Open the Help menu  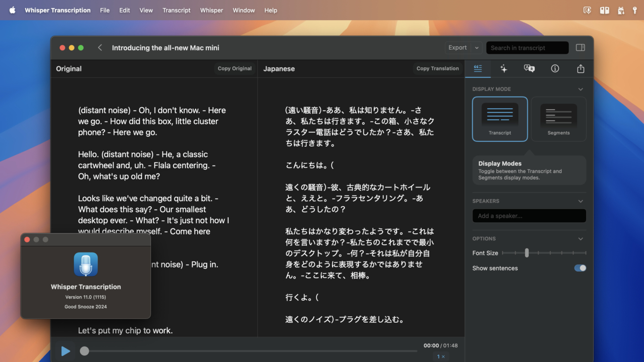click(271, 10)
